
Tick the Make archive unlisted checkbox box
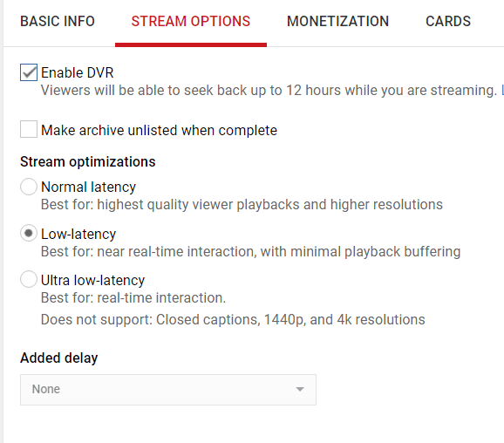29,129
